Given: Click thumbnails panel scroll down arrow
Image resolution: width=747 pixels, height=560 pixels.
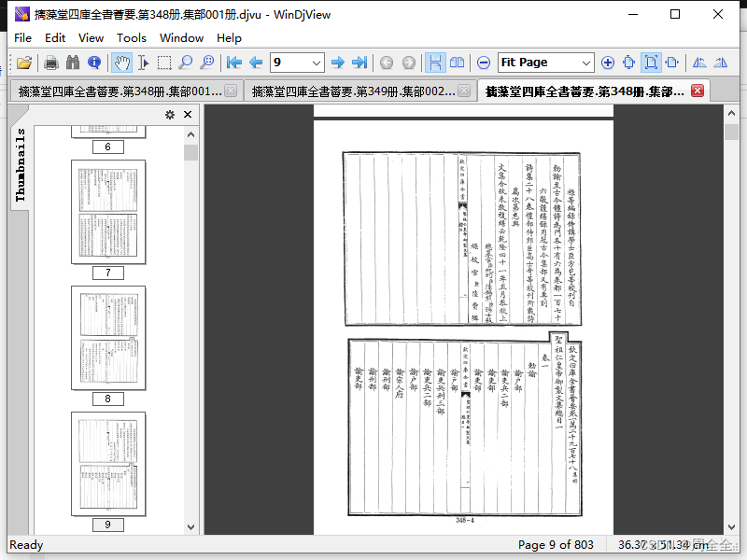Looking at the screenshot, I should (x=191, y=526).
